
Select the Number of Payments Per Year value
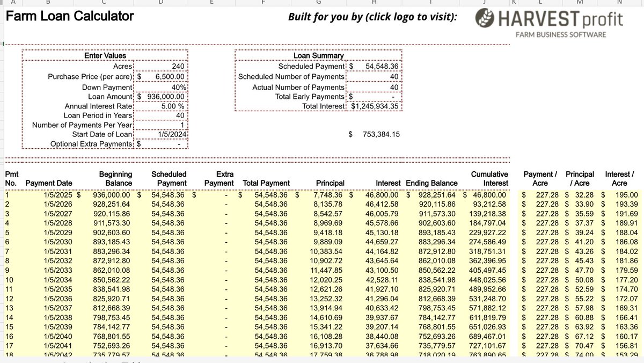click(x=161, y=125)
